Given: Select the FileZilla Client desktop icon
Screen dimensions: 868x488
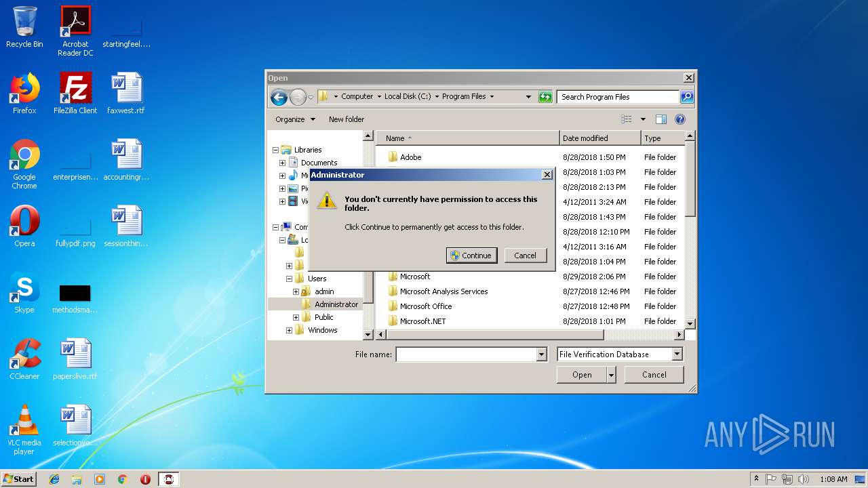Looking at the screenshot, I should 75,94.
